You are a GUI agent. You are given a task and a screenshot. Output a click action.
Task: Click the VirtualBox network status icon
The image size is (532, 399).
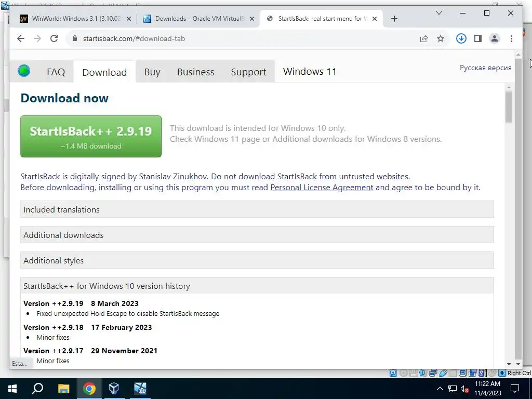(433, 373)
